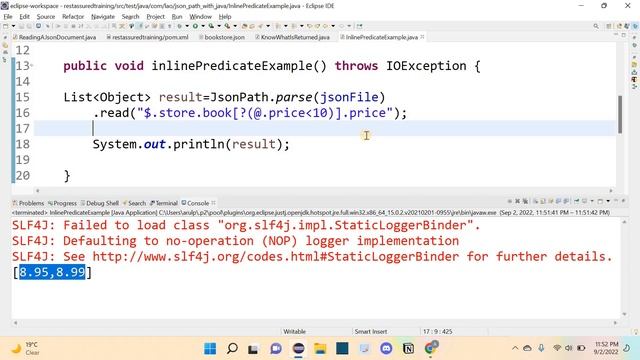The height and width of the screenshot is (360, 640).
Task: Click the Display Selected Console icon
Action: click(x=584, y=201)
